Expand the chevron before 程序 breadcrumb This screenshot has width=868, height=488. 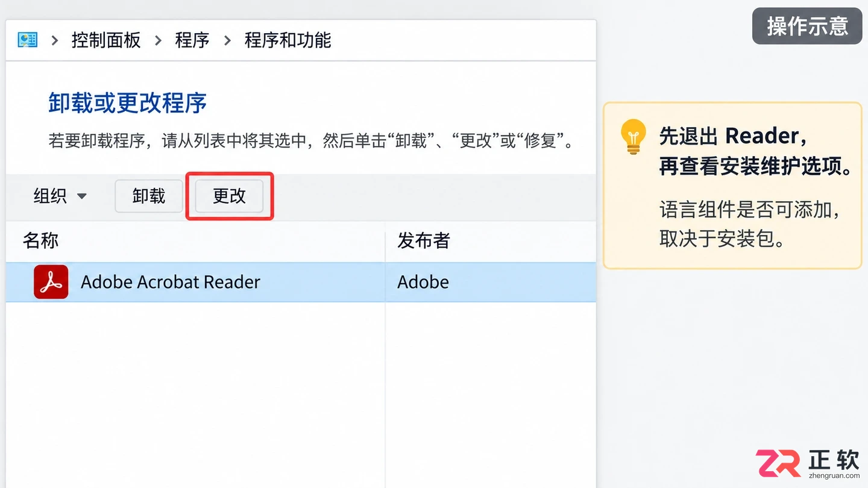tap(159, 40)
